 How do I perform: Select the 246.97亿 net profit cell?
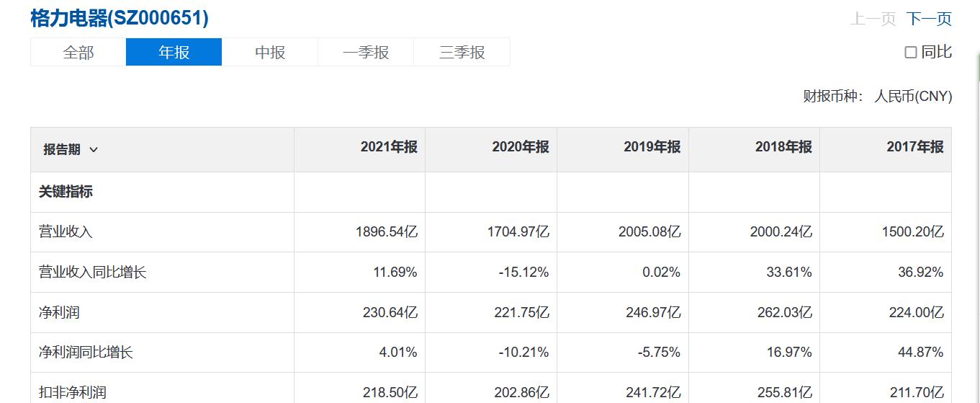tap(623, 313)
